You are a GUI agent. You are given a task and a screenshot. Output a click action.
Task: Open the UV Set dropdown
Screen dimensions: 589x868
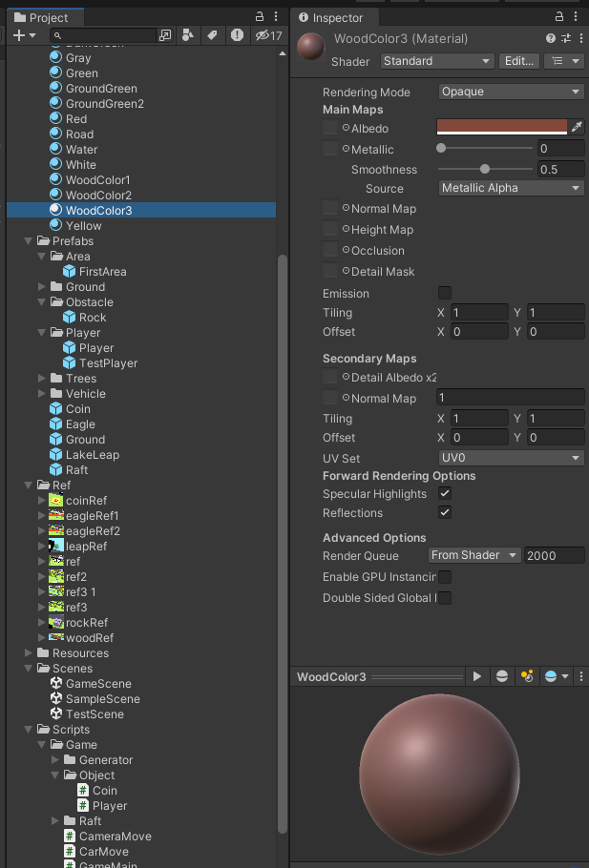tap(511, 458)
